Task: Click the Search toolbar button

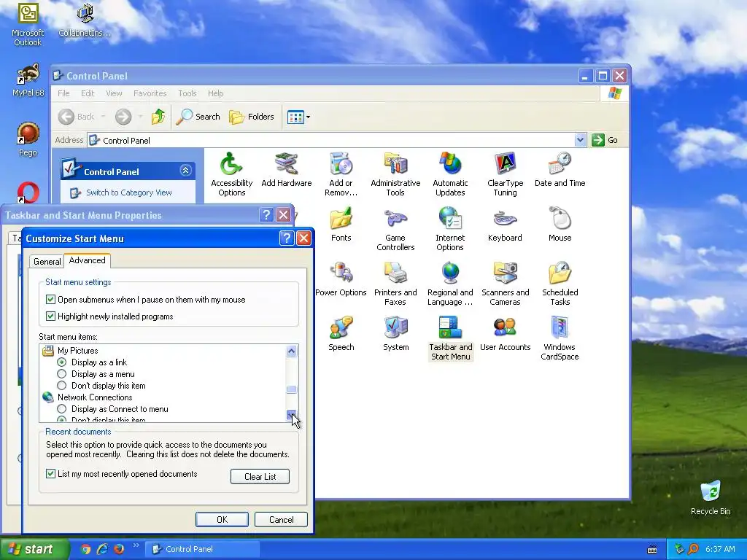Action: tap(198, 117)
